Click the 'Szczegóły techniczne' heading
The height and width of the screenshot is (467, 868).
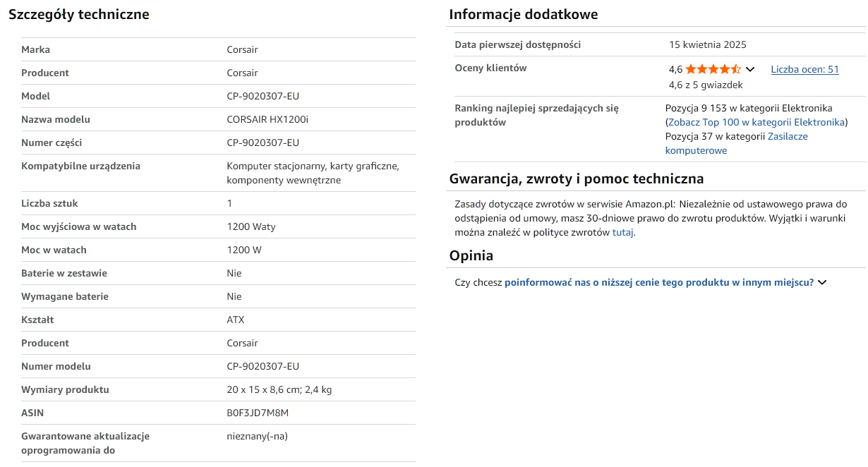79,14
